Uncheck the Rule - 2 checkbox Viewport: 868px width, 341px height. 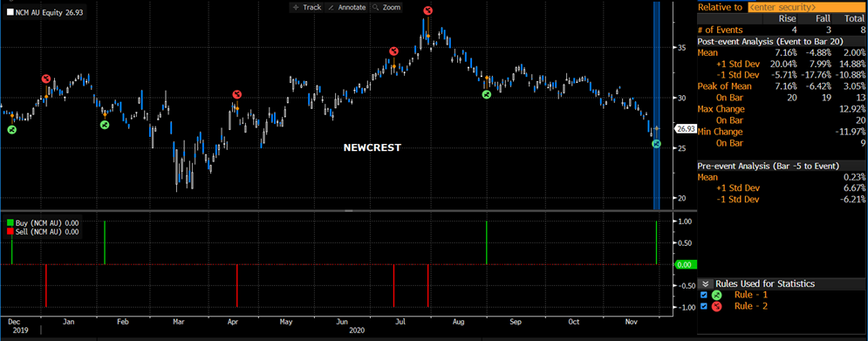[x=704, y=306]
